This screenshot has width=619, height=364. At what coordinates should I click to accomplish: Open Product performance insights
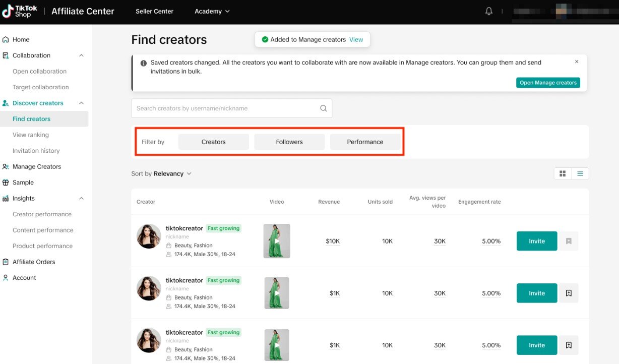pos(42,246)
